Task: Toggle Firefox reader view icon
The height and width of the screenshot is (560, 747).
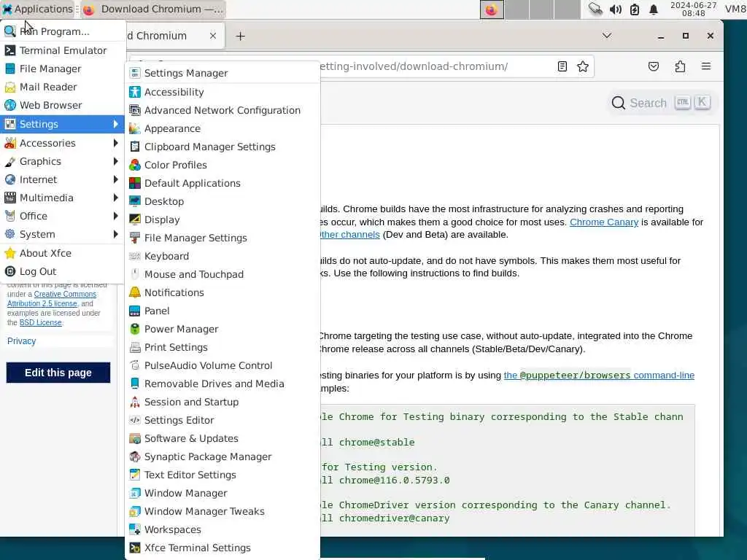Action: tap(562, 66)
